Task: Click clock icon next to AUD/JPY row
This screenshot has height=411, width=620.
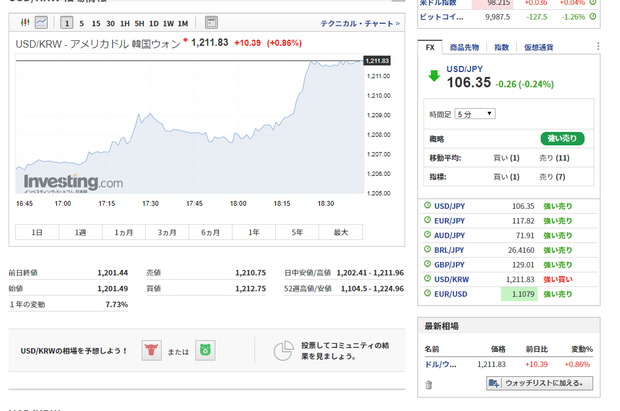Action: coord(427,235)
